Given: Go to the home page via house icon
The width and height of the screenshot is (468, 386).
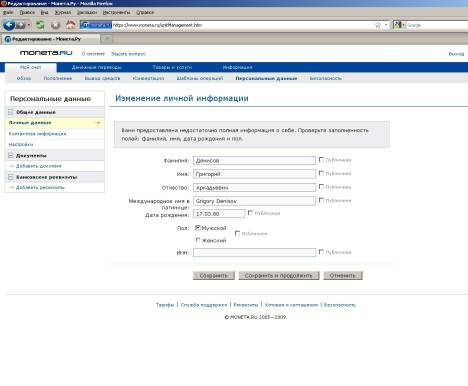Looking at the screenshot, I should tap(70, 25).
